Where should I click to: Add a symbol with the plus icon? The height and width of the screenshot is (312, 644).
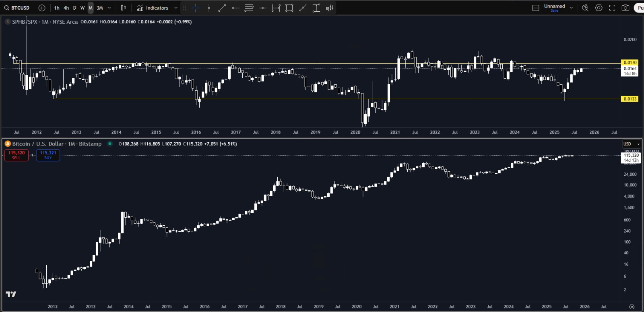click(42, 8)
